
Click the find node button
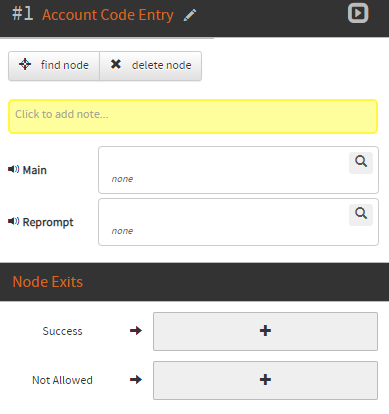point(54,66)
